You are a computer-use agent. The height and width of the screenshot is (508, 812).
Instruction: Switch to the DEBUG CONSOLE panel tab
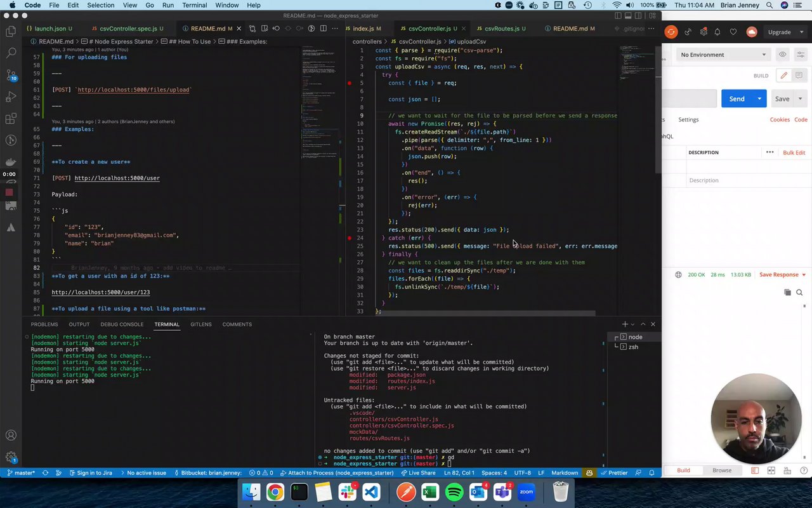(122, 324)
